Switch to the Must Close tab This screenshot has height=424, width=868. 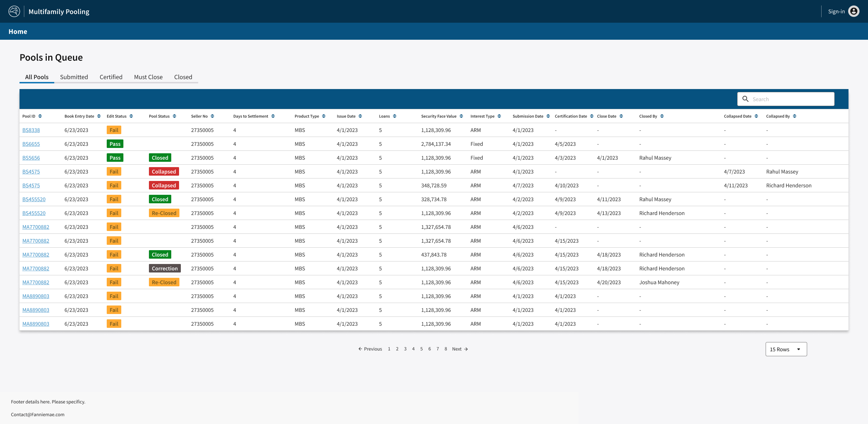click(148, 77)
